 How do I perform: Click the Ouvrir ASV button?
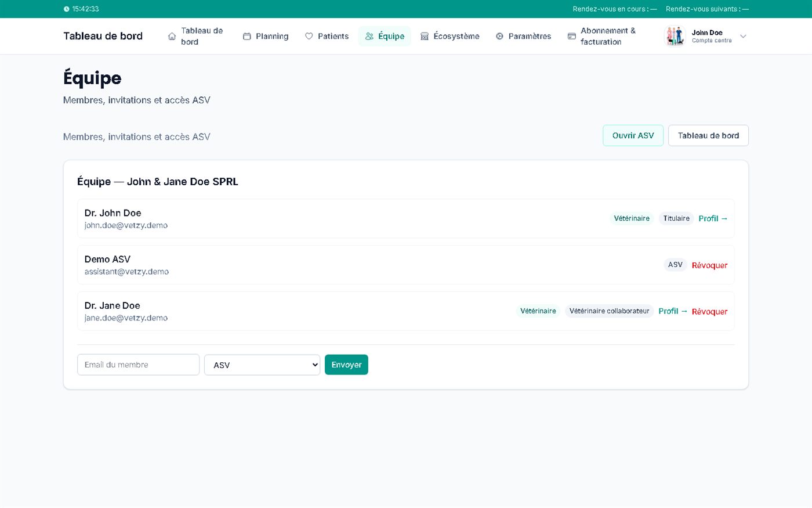click(x=633, y=135)
